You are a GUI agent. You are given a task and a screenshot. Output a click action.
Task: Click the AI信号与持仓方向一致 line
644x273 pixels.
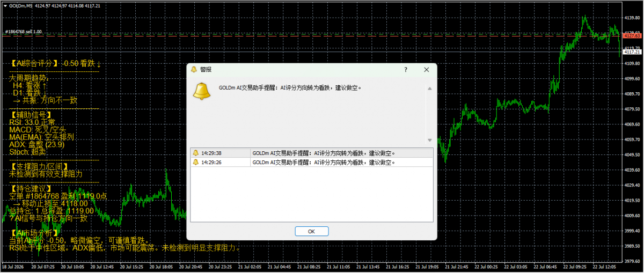(48, 218)
